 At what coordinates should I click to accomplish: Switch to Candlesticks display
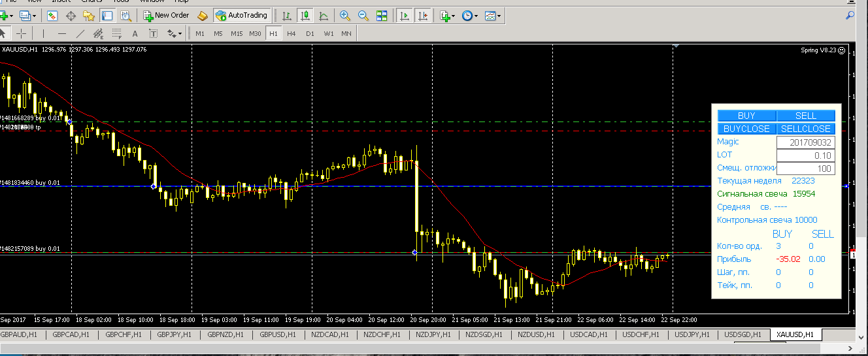pos(305,15)
